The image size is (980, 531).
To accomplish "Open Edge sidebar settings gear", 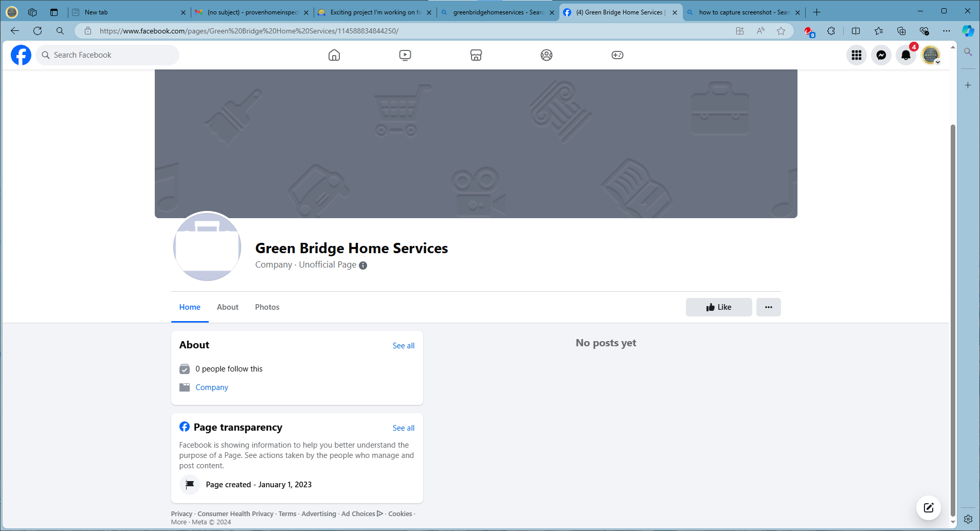I will point(968,519).
